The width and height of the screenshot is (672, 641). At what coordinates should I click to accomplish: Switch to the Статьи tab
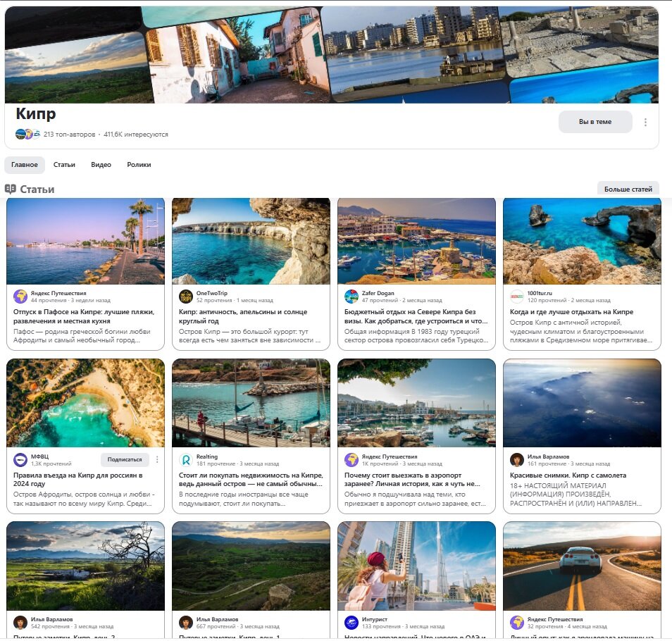point(64,165)
